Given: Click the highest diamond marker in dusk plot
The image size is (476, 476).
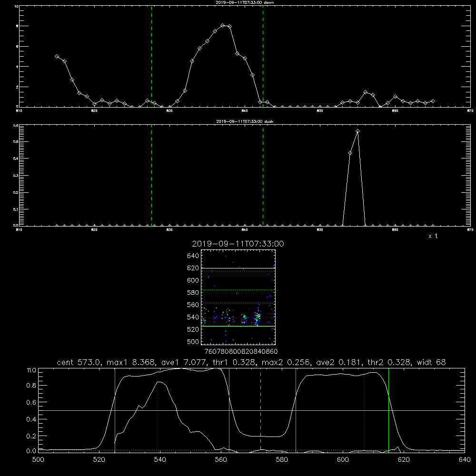Looking at the screenshot, I should tap(357, 131).
